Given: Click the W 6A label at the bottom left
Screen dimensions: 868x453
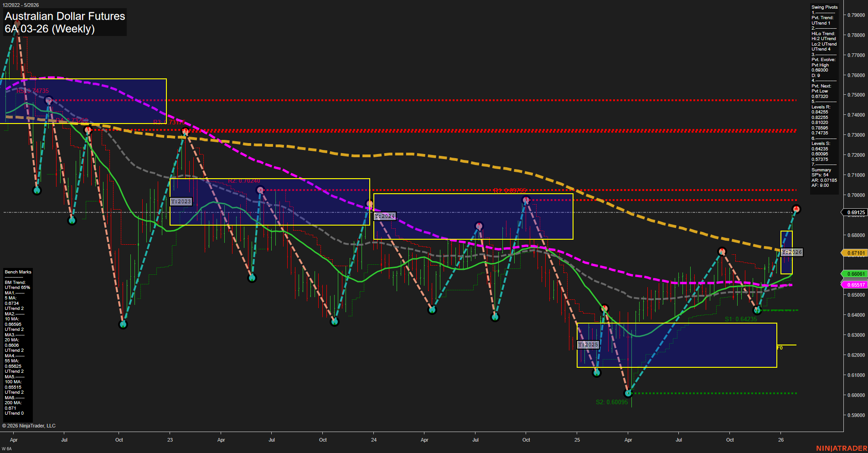Looking at the screenshot, I should [5, 448].
